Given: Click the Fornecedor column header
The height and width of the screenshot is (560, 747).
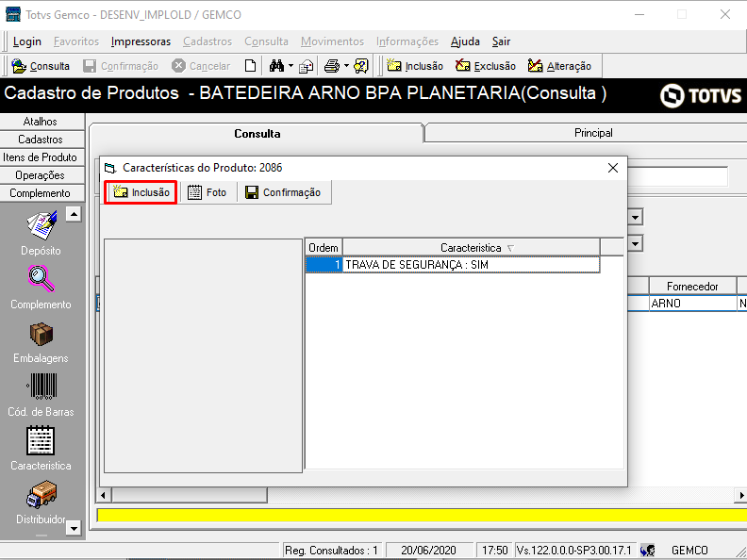Looking at the screenshot, I should coord(692,287).
